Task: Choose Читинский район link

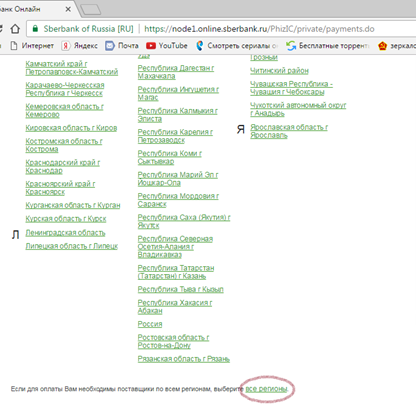Action: click(279, 71)
